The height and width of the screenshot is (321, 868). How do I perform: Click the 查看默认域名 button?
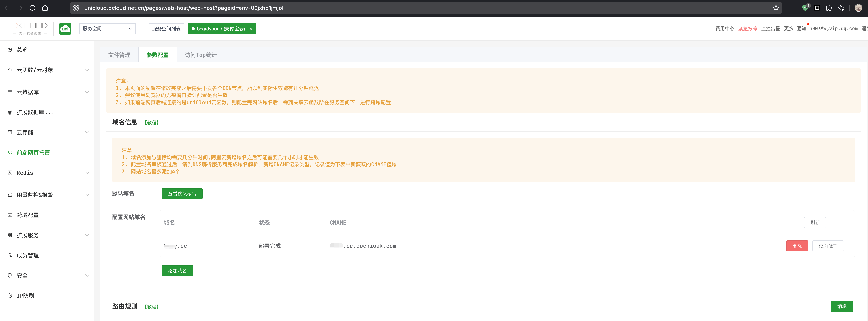tap(182, 194)
